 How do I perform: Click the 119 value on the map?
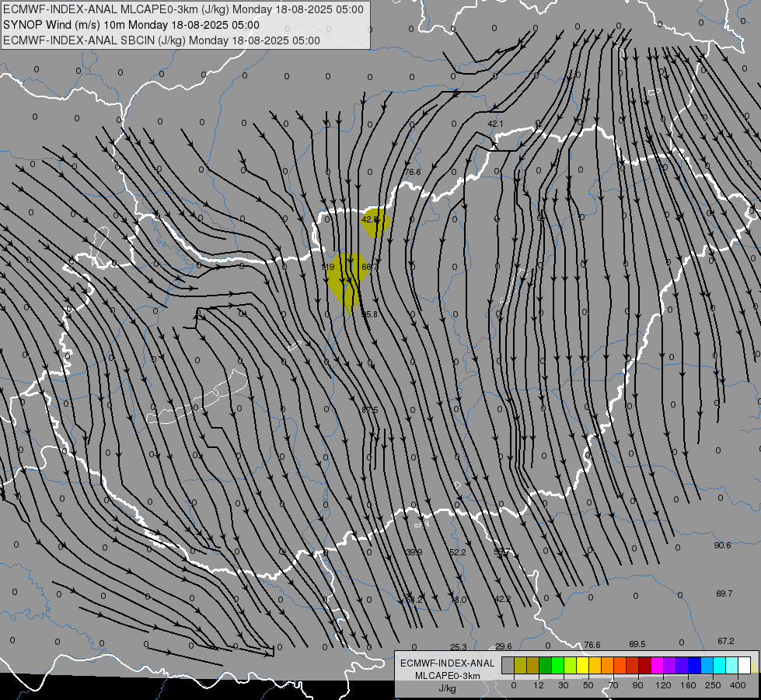(329, 268)
